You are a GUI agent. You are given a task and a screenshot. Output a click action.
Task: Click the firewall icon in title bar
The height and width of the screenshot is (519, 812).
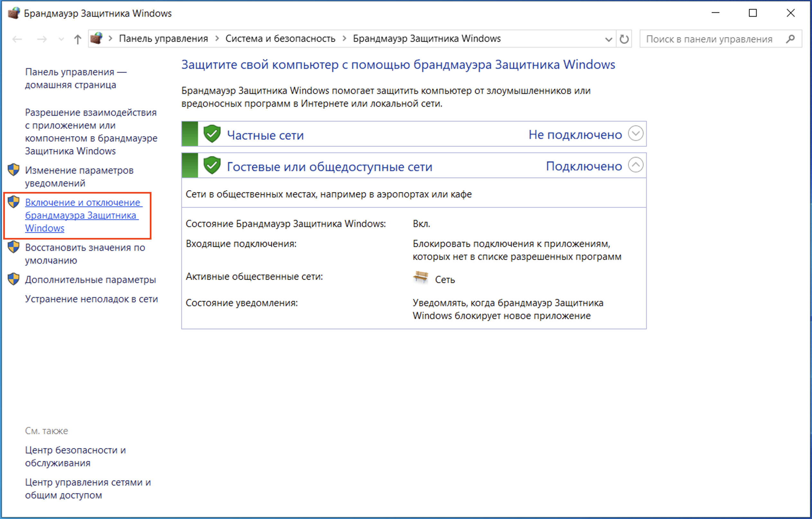pos(14,14)
